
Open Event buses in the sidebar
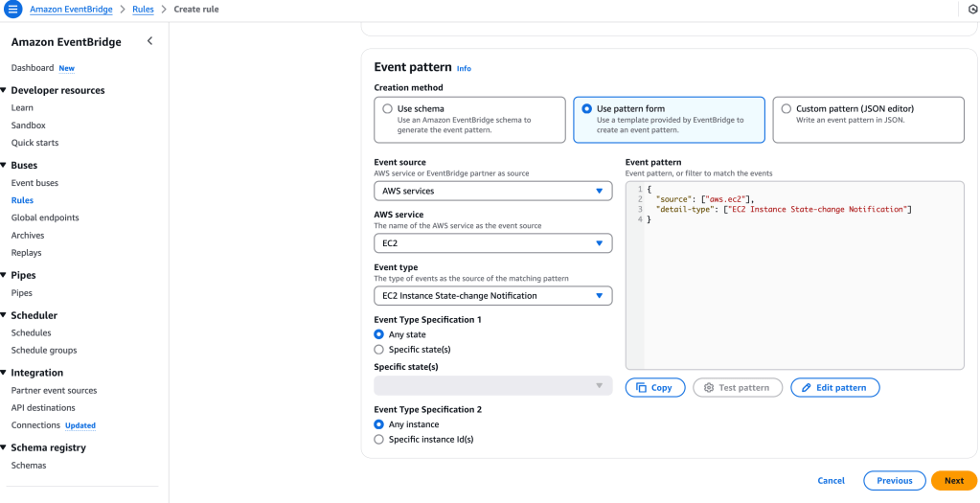coord(34,183)
